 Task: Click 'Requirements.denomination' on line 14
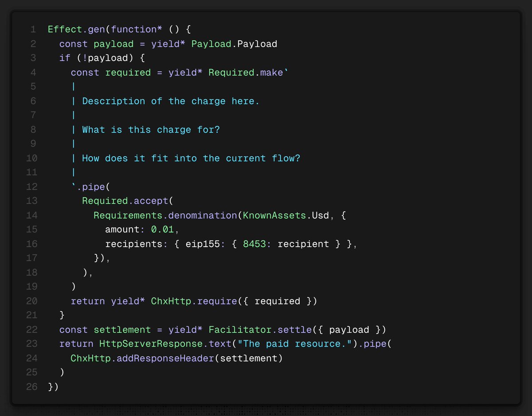tap(165, 215)
